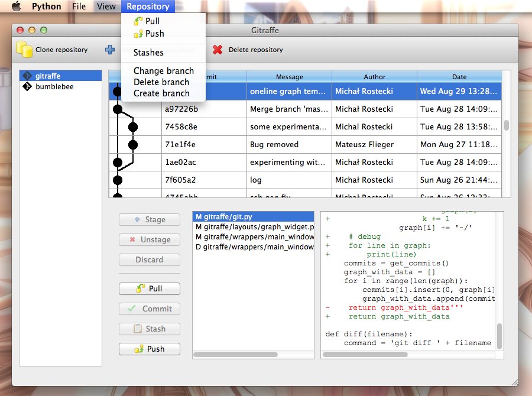
Task: Select deleted 'D gitraffe/wrappers/main_window' file
Action: [253, 247]
